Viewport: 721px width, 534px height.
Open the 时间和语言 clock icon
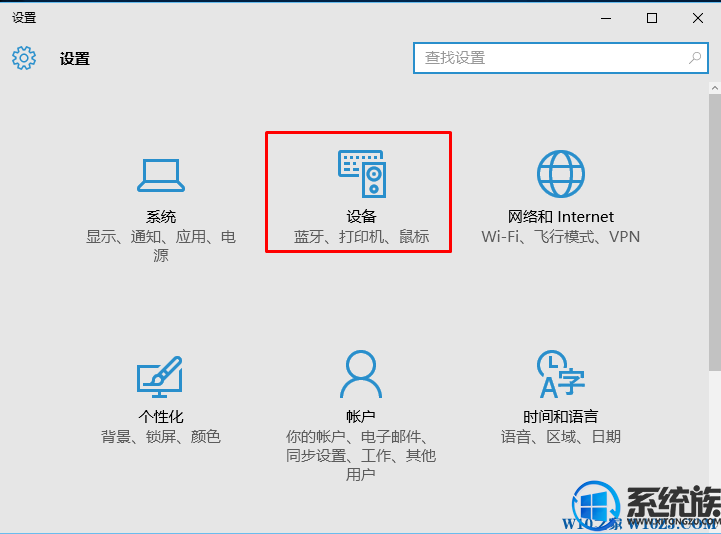(x=561, y=374)
